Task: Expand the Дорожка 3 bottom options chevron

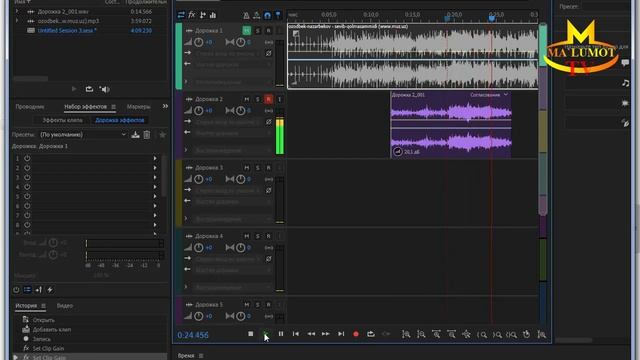Action: point(186,218)
